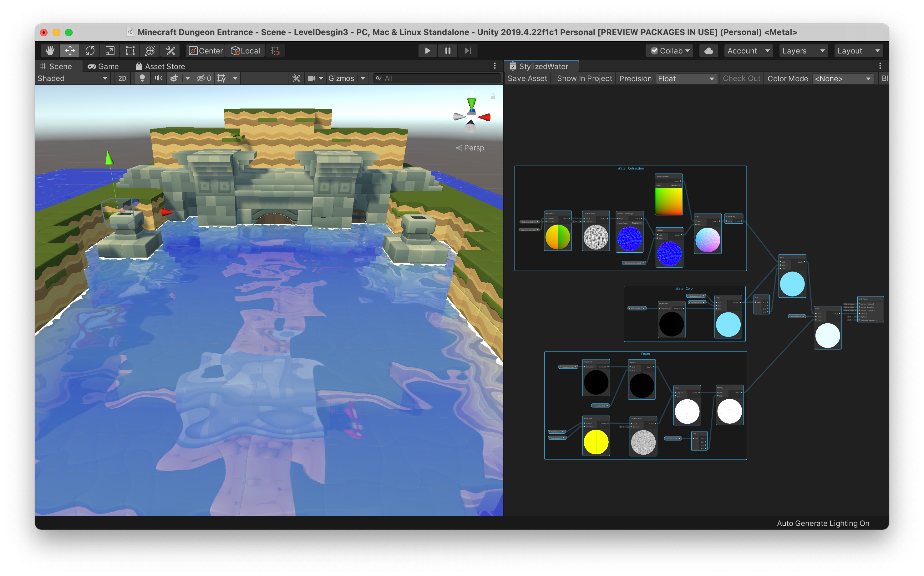Open Scene view component tools icon
The image size is (924, 576).
coord(296,78)
